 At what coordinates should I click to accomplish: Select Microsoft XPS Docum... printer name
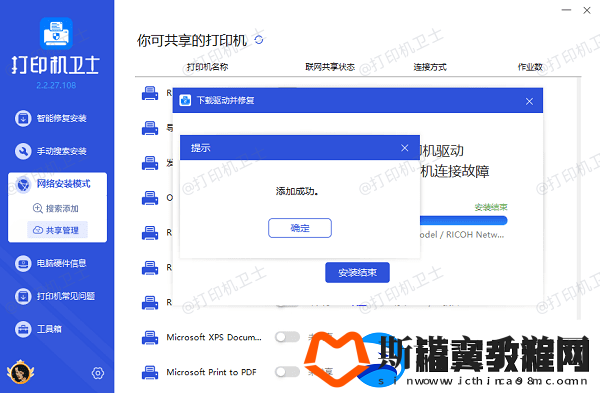tap(214, 338)
